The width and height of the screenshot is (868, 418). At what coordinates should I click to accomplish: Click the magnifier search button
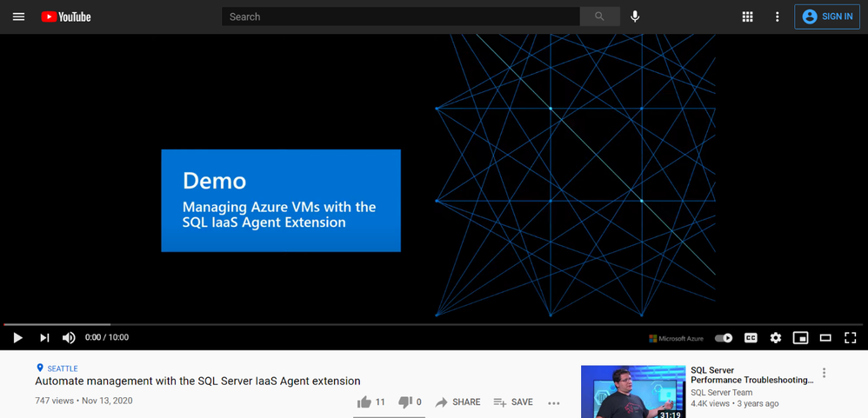click(x=599, y=17)
